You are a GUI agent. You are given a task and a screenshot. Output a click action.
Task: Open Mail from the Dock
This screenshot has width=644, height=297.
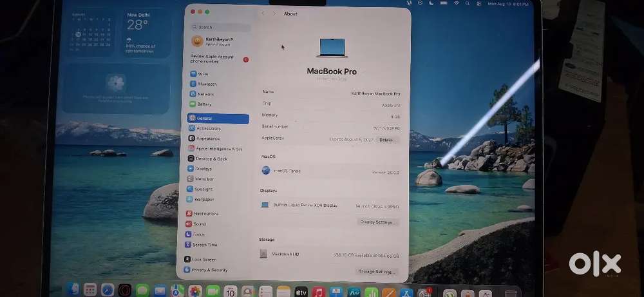pos(160,291)
